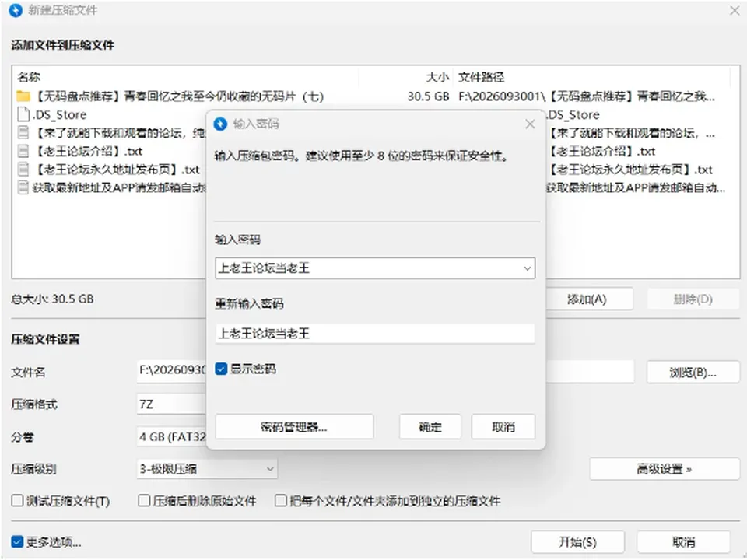Close the 输入密码 password dialog
Image resolution: width=747 pixels, height=560 pixels.
point(530,124)
